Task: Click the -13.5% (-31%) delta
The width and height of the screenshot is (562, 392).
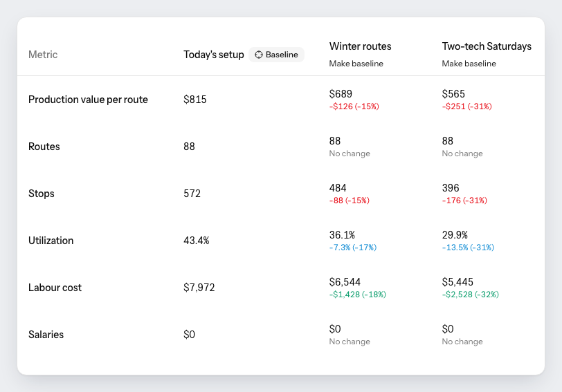Action: tap(468, 248)
